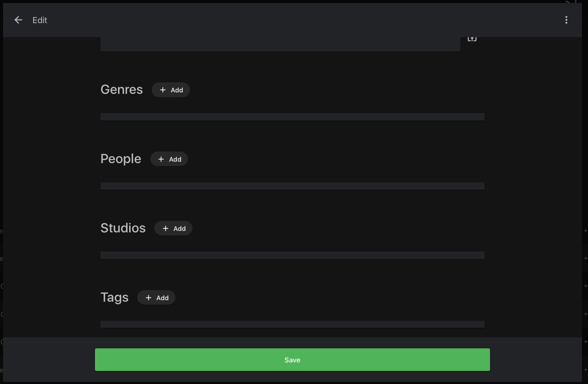Add a new tag

pos(156,298)
